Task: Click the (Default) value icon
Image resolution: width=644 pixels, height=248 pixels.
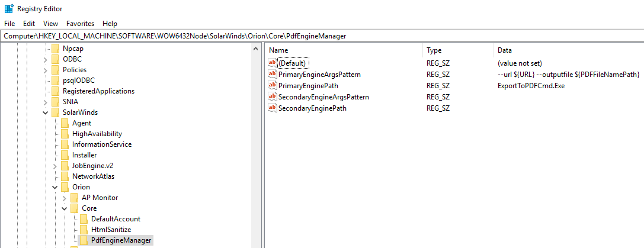Action: [x=273, y=63]
